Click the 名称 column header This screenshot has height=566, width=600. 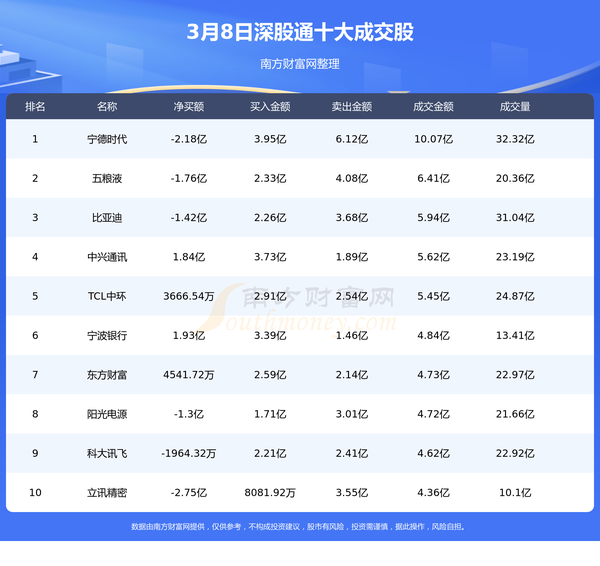coord(107,106)
